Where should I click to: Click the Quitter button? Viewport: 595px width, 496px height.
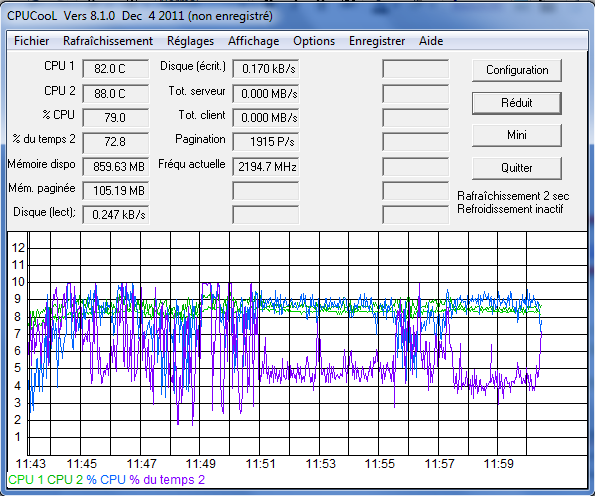[x=517, y=168]
